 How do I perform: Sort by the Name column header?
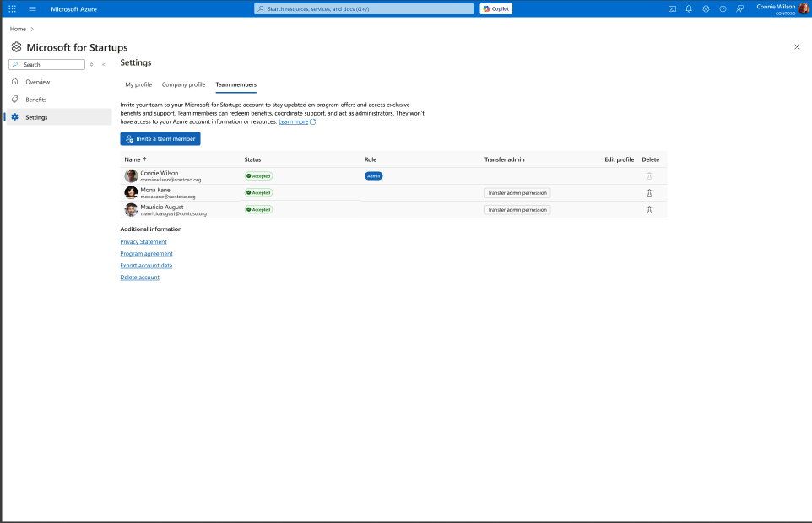coord(136,159)
